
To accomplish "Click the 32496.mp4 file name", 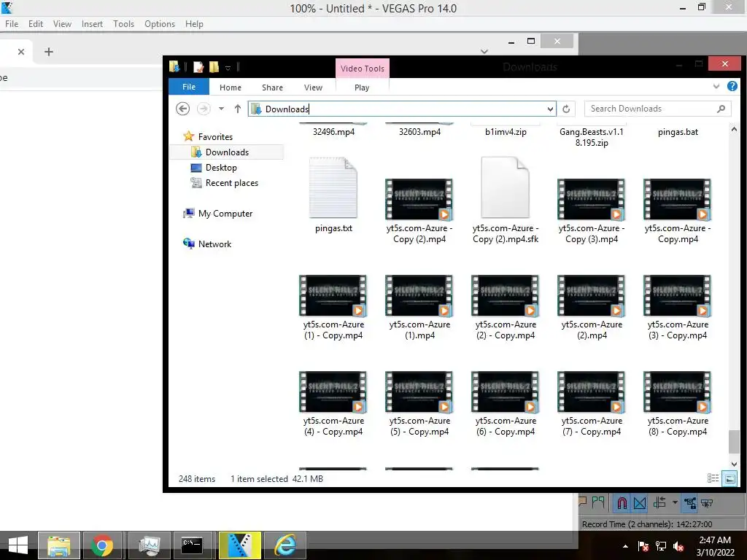I will click(333, 132).
